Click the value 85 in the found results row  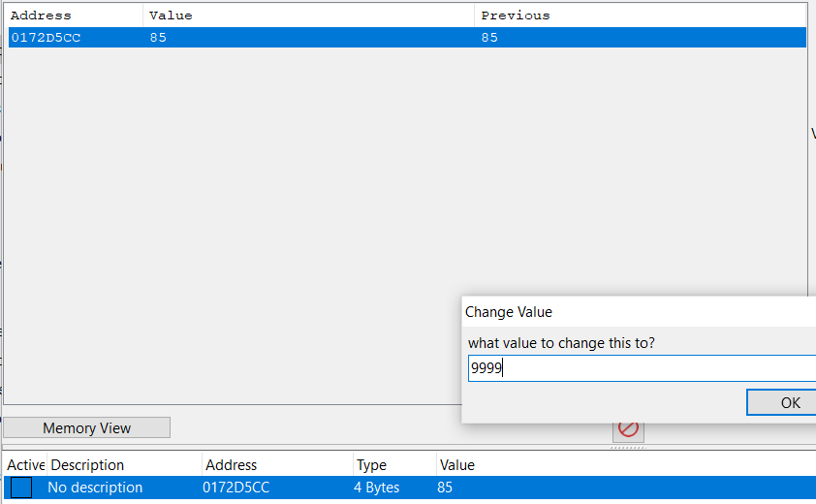158,38
